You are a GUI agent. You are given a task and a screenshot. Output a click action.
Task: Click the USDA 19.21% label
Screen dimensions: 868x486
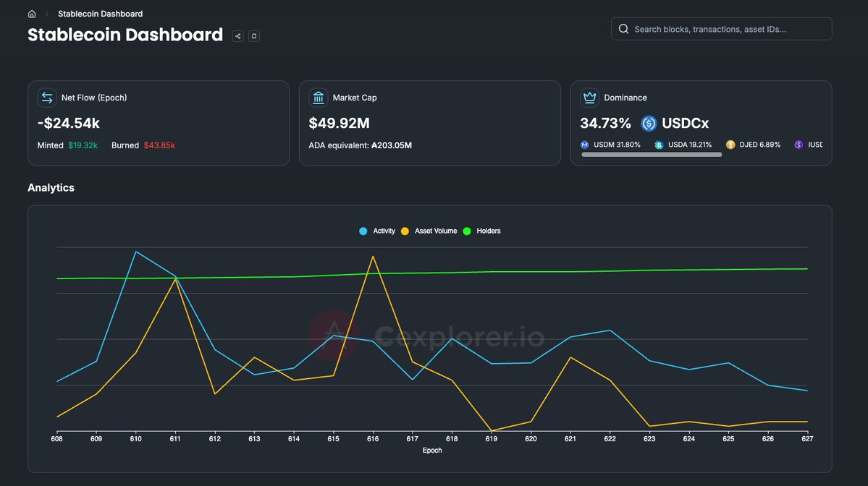[x=690, y=145]
